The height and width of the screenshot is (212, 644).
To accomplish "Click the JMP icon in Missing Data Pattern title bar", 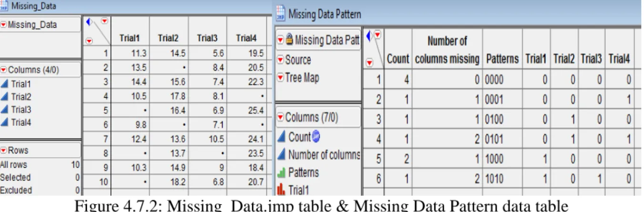I will (x=281, y=13).
